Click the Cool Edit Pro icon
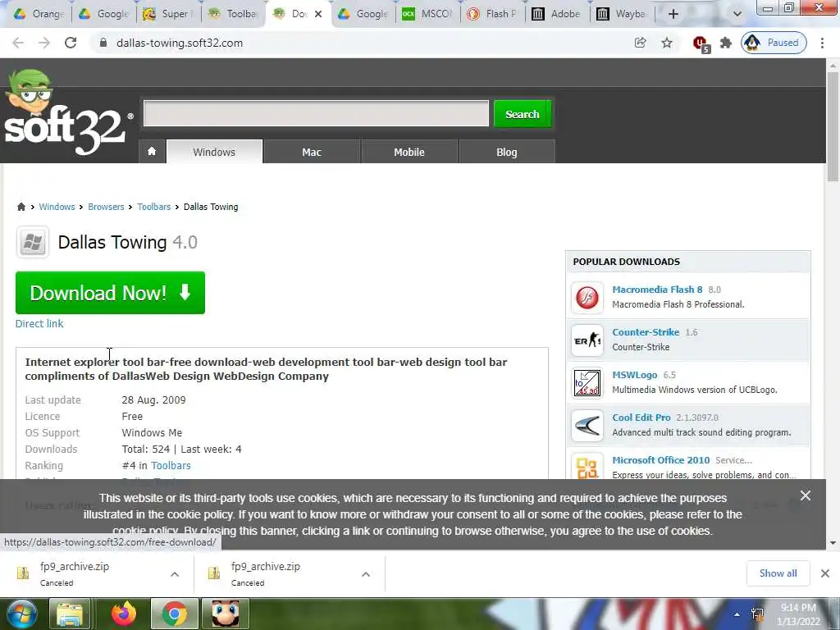This screenshot has width=840, height=630. tap(587, 426)
